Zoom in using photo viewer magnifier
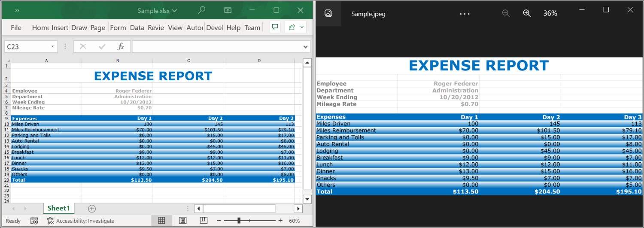This screenshot has width=644, height=228. pyautogui.click(x=527, y=13)
